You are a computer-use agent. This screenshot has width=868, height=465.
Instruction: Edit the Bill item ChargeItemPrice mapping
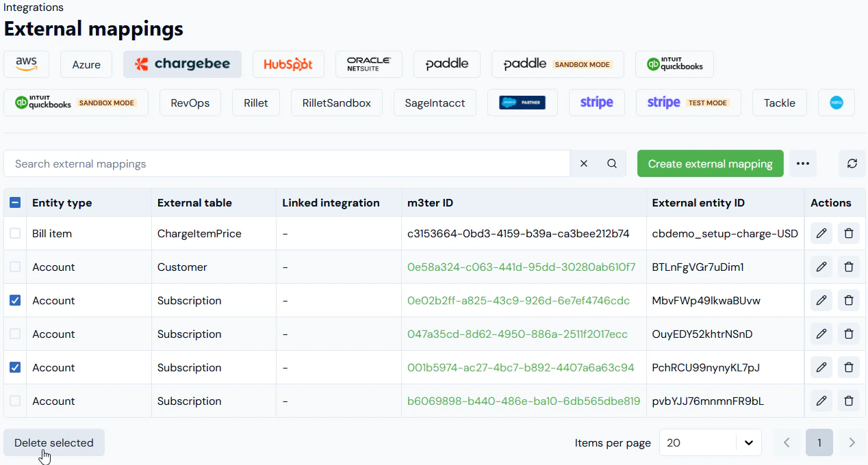(821, 233)
